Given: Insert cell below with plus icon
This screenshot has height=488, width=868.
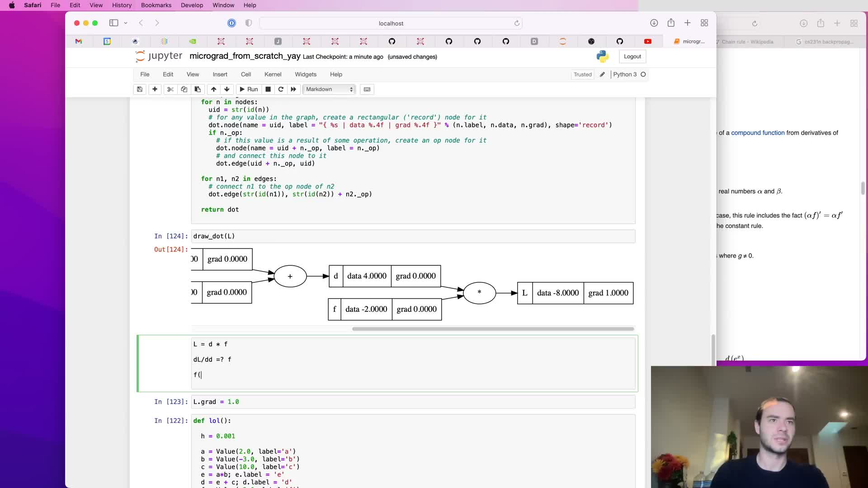Looking at the screenshot, I should pyautogui.click(x=155, y=89).
